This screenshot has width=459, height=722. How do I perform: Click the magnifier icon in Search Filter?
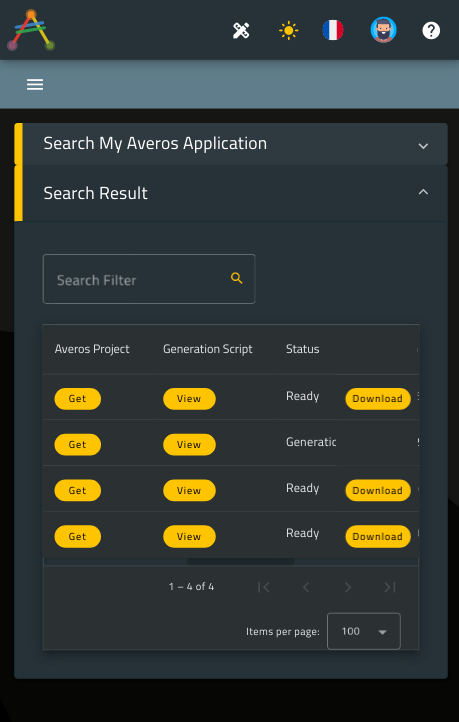(237, 278)
